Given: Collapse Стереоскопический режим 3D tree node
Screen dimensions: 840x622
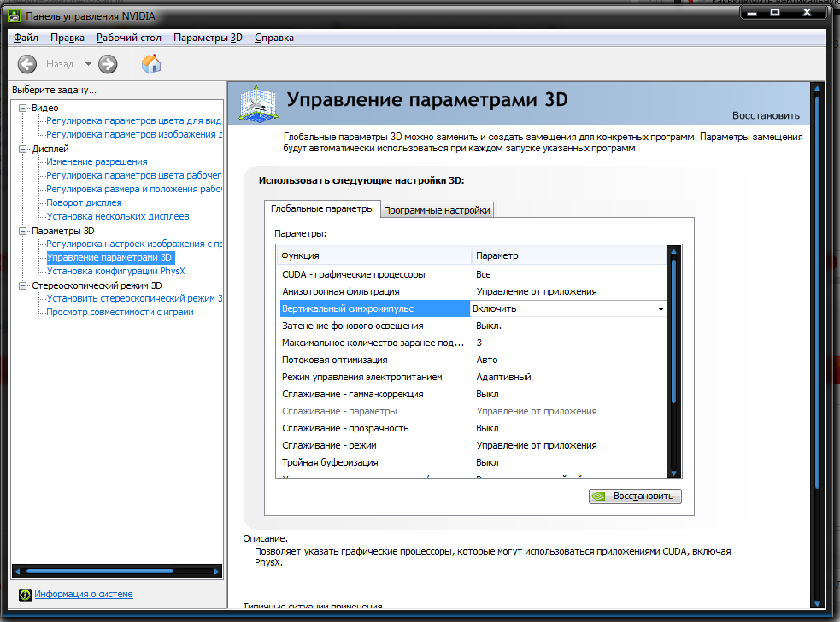Looking at the screenshot, I should [22, 285].
